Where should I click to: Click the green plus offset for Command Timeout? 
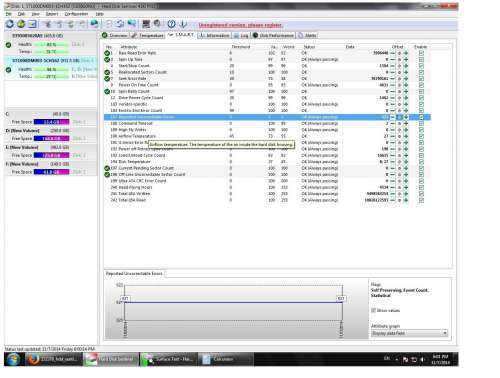pyautogui.click(x=406, y=123)
